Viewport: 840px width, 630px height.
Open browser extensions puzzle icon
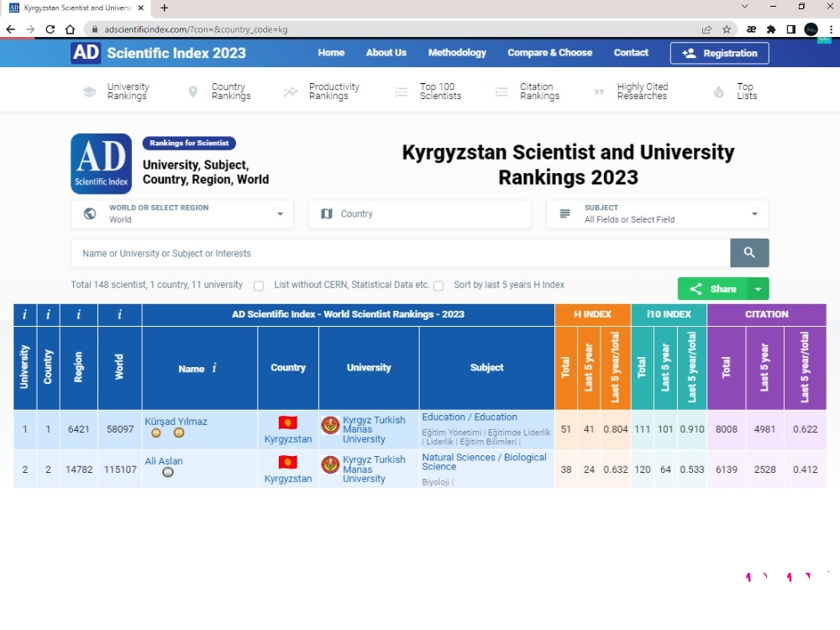coord(771,29)
